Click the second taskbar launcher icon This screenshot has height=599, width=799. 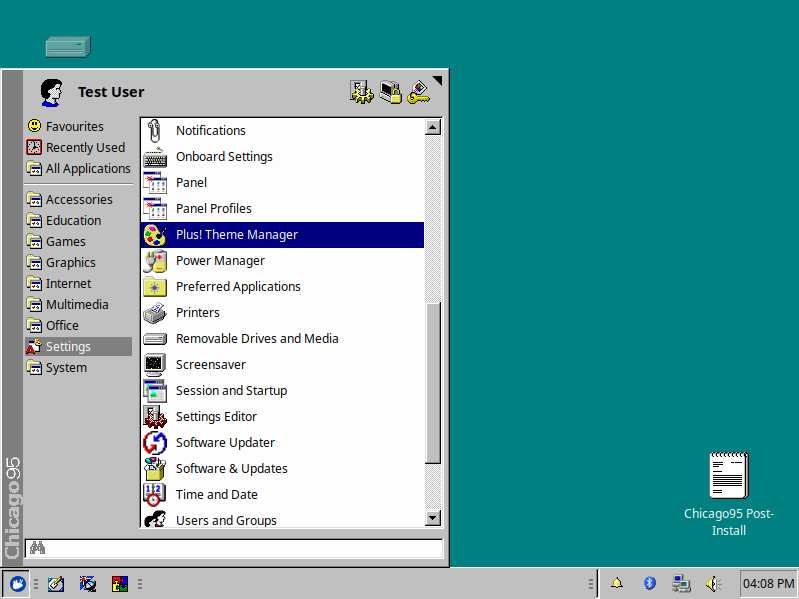[x=88, y=584]
